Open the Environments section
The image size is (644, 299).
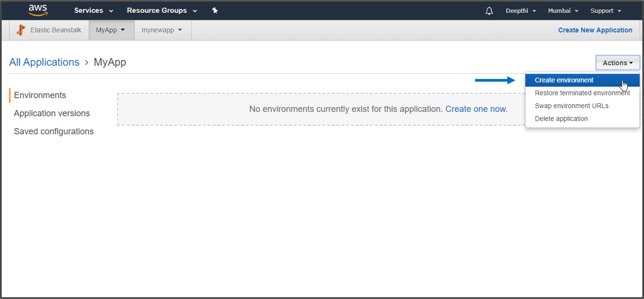[40, 95]
